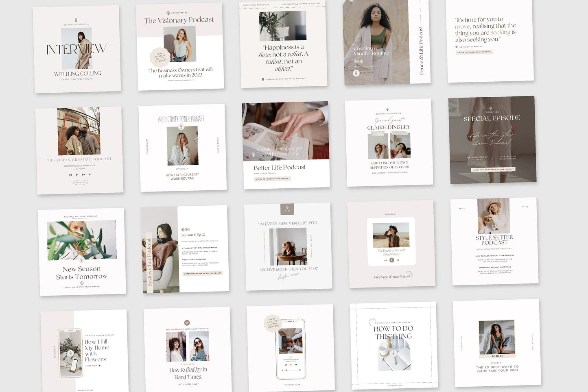Select the Interview with Ling Colling template
Image resolution: width=588 pixels, height=392 pixels.
tap(77, 49)
